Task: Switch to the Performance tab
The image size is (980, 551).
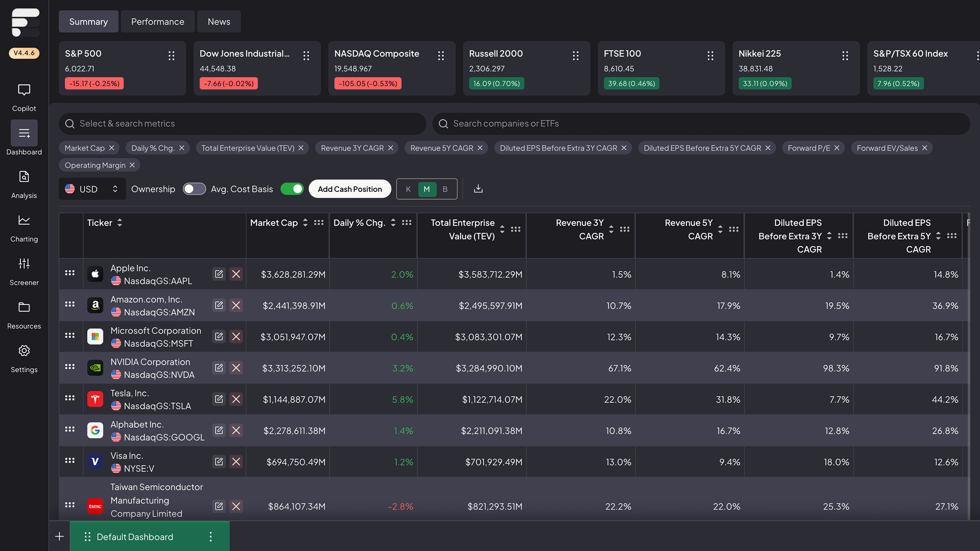Action: pos(158,22)
